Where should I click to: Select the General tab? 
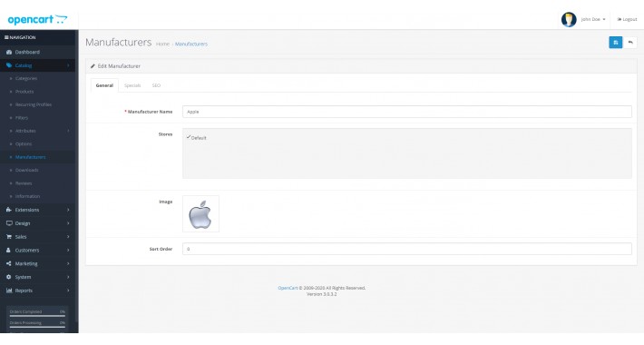coord(104,85)
